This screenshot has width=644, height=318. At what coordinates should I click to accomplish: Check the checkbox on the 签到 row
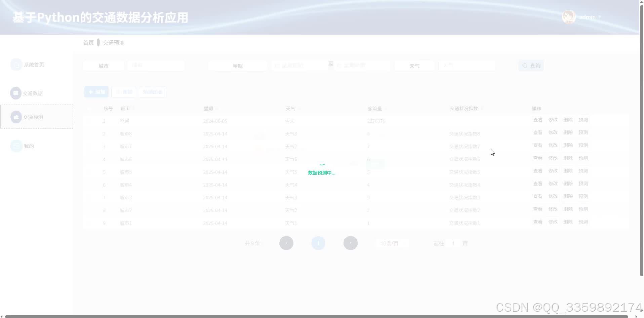[89, 121]
